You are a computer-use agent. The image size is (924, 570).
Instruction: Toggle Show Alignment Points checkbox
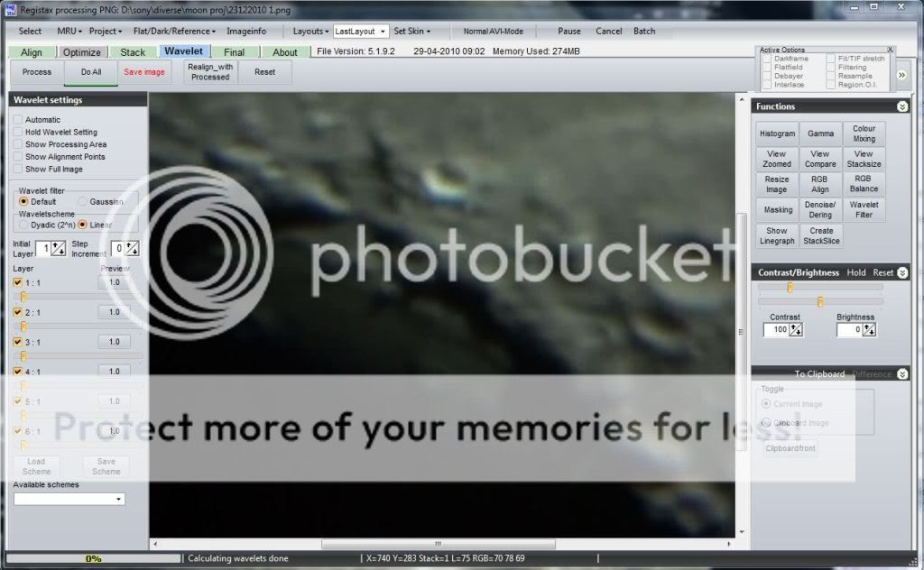[x=18, y=157]
